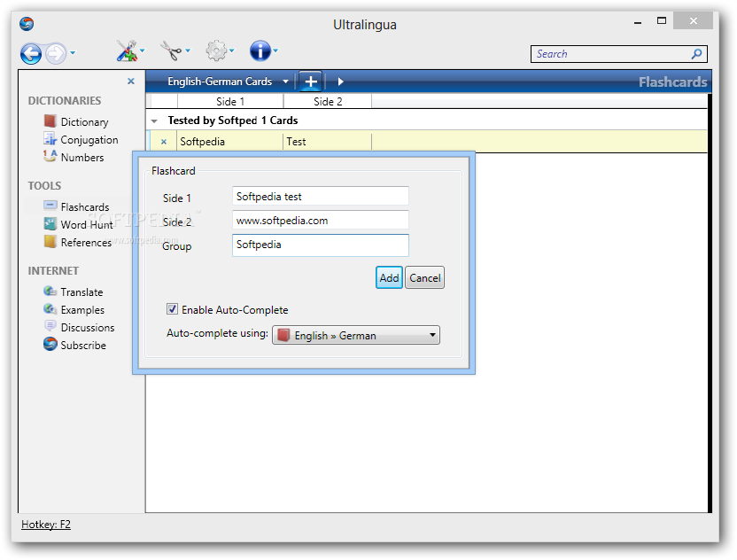Viewport: 737px width, 560px height.
Task: Select the Test cell in the card row
Action: point(327,142)
